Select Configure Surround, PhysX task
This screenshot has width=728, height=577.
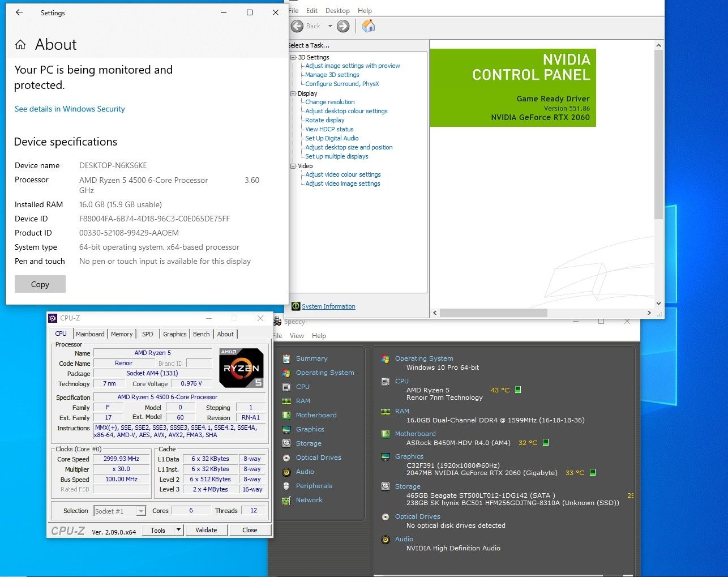(x=342, y=84)
